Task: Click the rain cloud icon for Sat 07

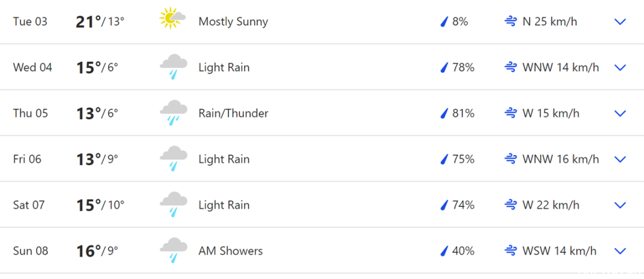Action: (x=174, y=204)
